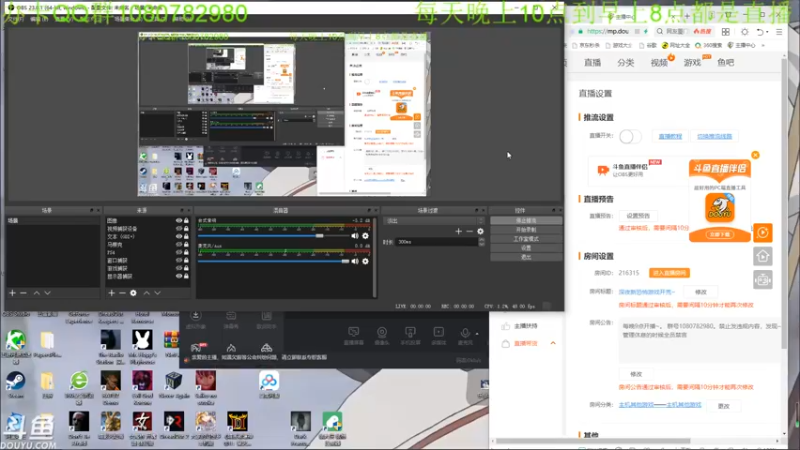Mute the second mixer audio channel
This screenshot has width=800, height=450.
(355, 261)
